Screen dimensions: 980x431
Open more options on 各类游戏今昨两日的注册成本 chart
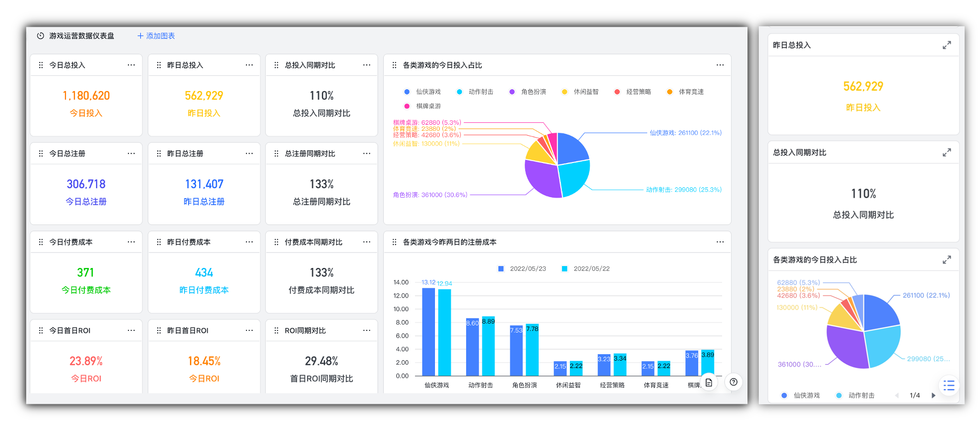point(720,242)
